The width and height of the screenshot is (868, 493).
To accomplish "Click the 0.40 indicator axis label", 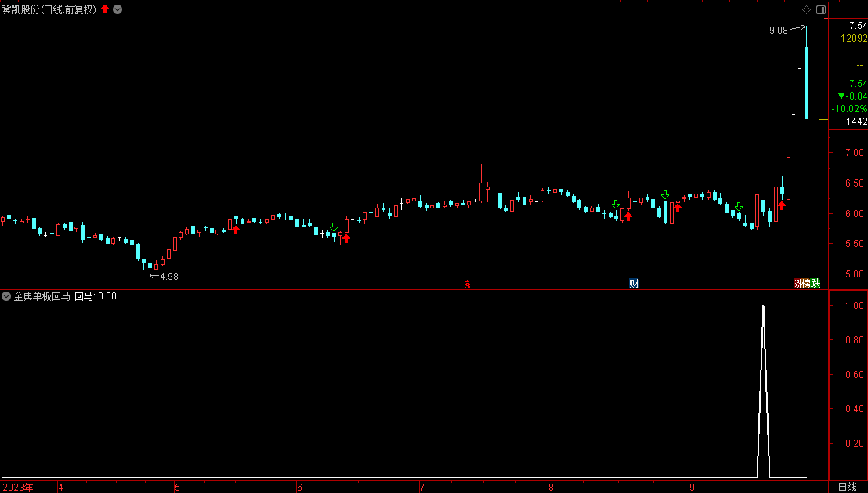I will pos(854,409).
